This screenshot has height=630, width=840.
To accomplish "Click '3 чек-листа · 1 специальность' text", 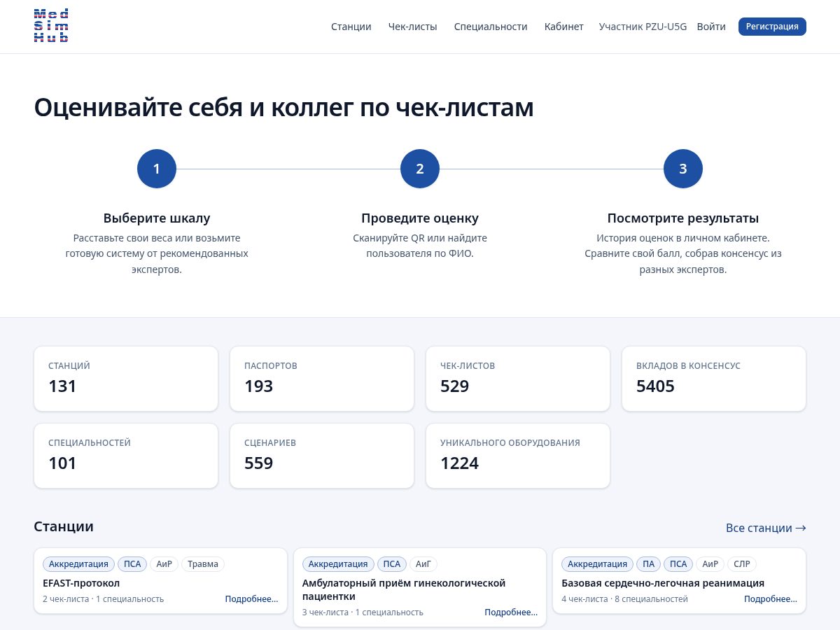I will click(x=363, y=612).
